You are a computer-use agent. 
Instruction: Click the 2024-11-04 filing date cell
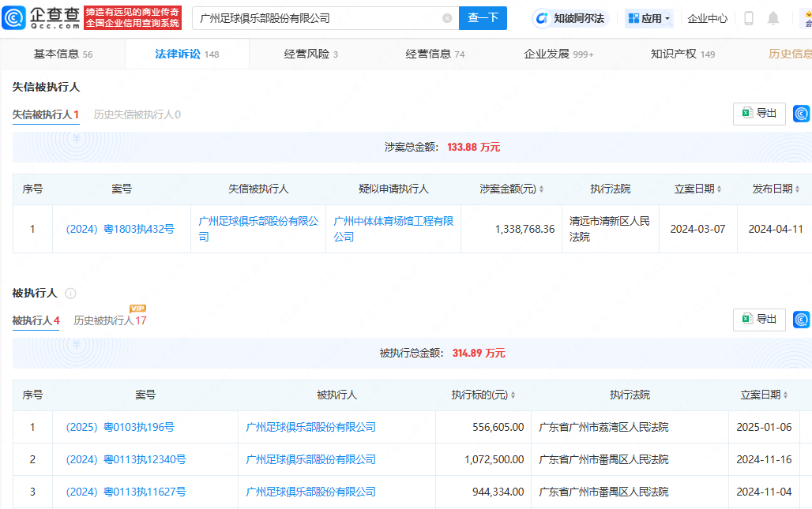[x=764, y=492]
